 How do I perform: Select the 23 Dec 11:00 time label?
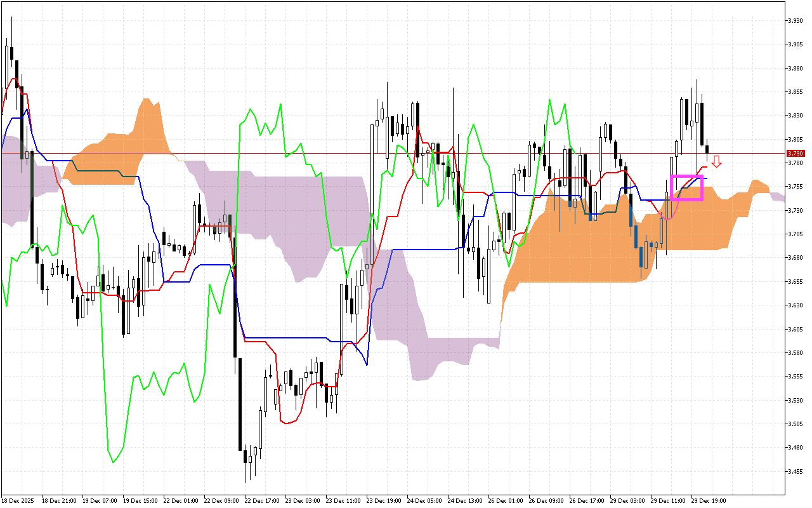(343, 501)
